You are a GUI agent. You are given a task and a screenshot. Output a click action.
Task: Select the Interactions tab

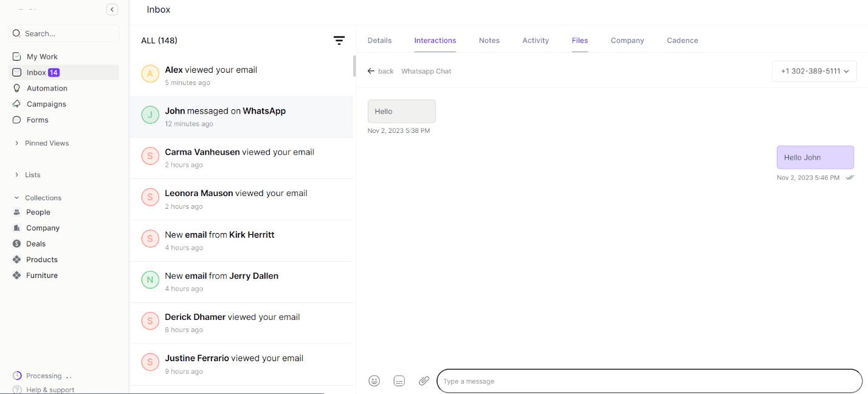tap(435, 41)
